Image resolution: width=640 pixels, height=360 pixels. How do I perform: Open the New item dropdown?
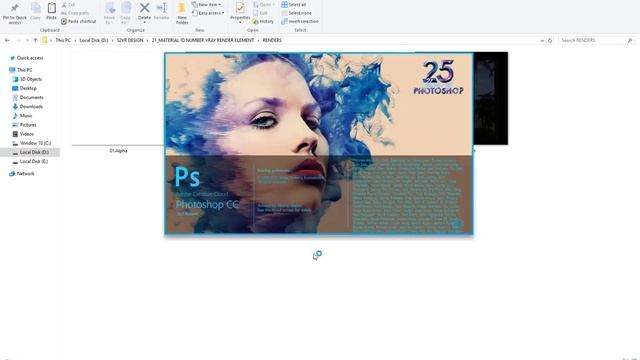207,4
